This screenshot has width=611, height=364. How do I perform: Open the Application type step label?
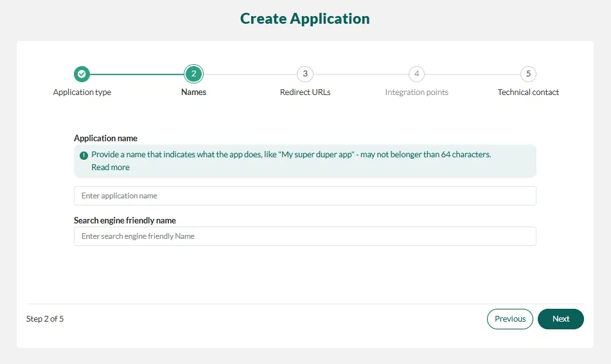[x=82, y=92]
